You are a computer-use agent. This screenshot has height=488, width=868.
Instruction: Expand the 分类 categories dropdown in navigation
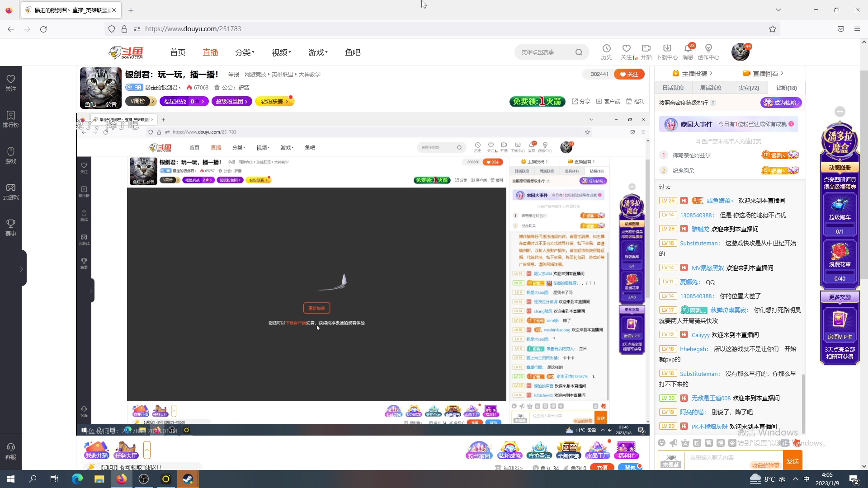point(244,52)
